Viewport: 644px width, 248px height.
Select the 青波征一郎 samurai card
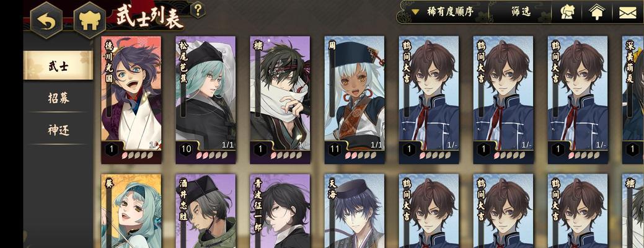tap(280, 211)
